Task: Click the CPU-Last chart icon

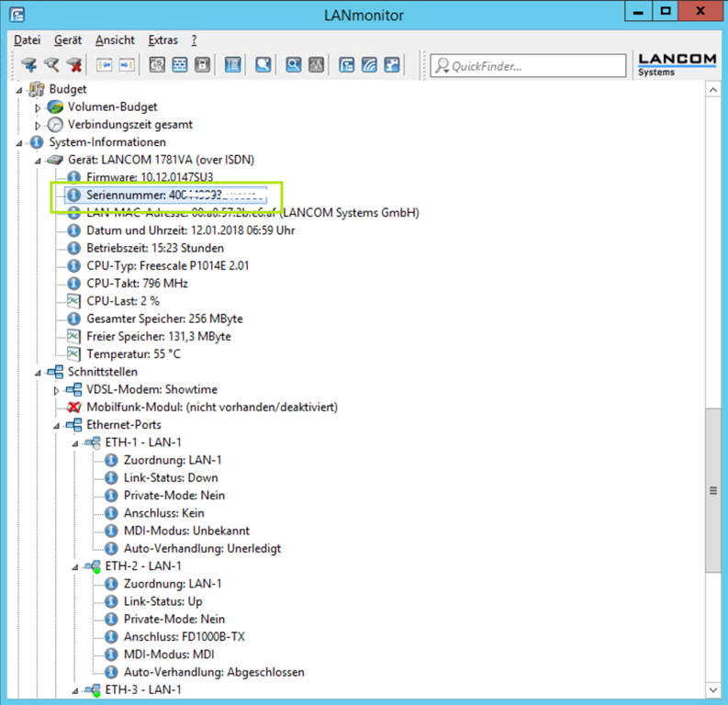Action: 74,301
